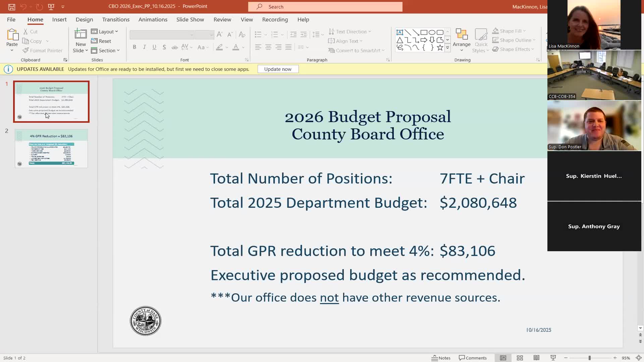Screen dimensions: 644x362
Task: Click the Start From Beginning slideshow icon
Action: pyautogui.click(x=51, y=7)
